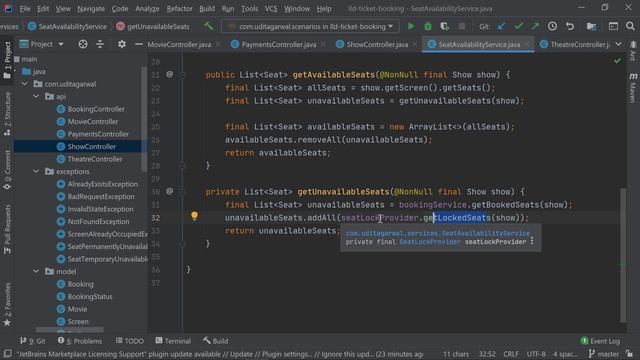Click inspection status green checkmark
The image size is (640, 360).
click(x=617, y=60)
